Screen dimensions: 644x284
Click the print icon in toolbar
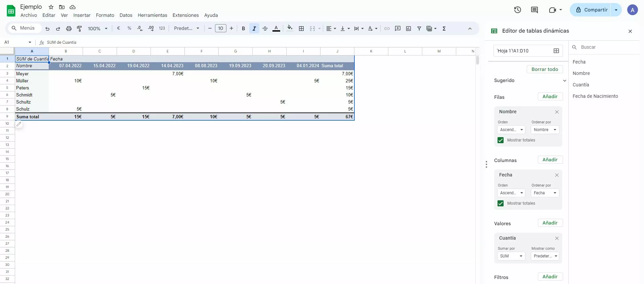click(x=69, y=29)
